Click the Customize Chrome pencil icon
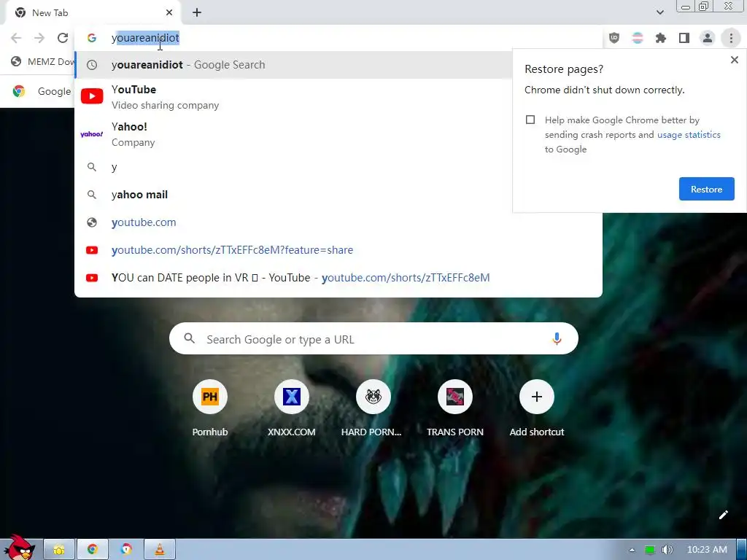Image resolution: width=747 pixels, height=560 pixels. point(723,515)
